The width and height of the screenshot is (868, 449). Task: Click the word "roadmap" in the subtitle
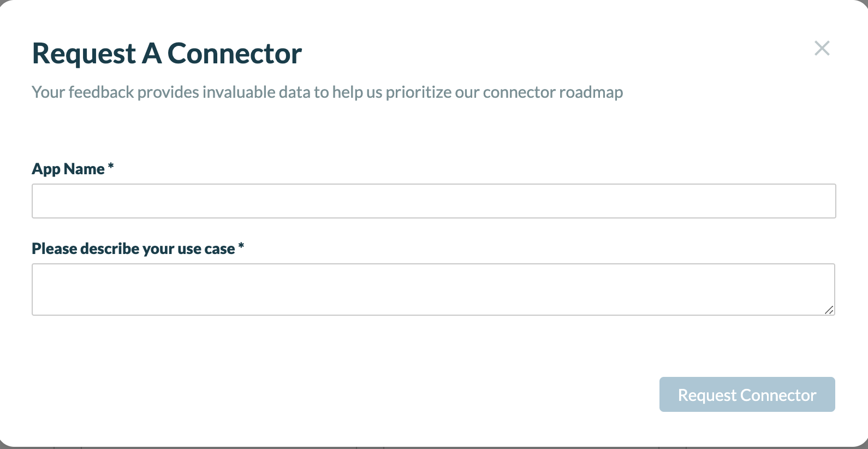pos(591,92)
